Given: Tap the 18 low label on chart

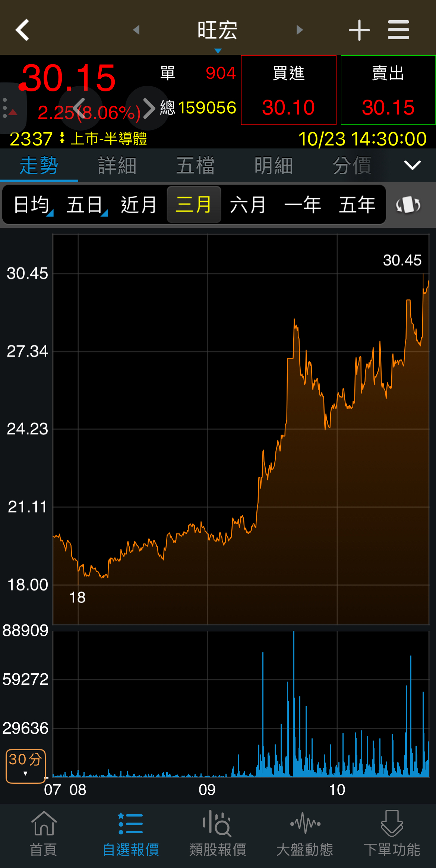Looking at the screenshot, I should [x=78, y=598].
